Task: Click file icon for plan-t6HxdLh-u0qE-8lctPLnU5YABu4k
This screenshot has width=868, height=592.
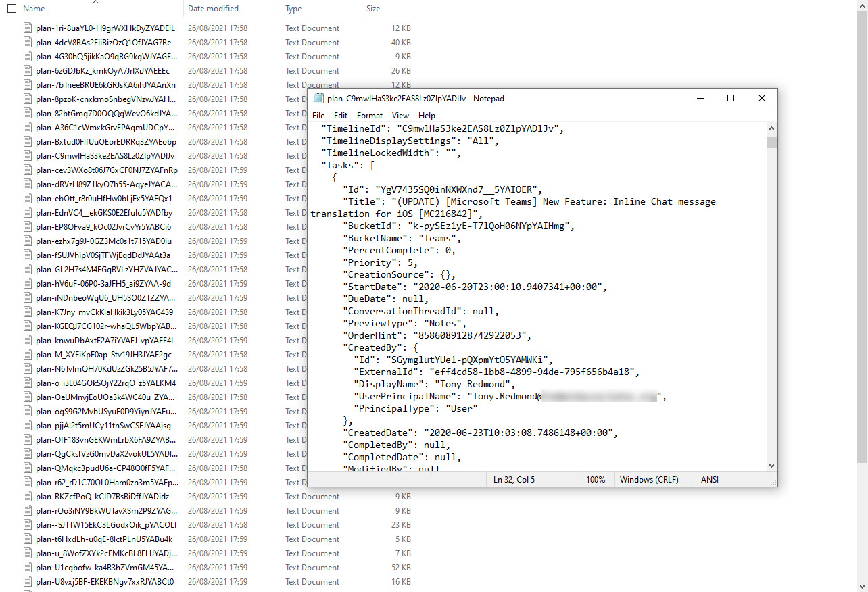Action: (x=28, y=539)
